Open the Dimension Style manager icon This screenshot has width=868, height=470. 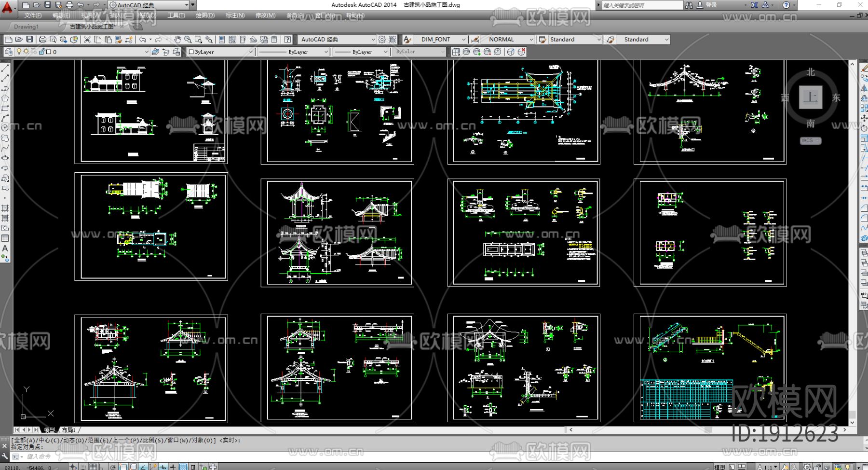475,40
